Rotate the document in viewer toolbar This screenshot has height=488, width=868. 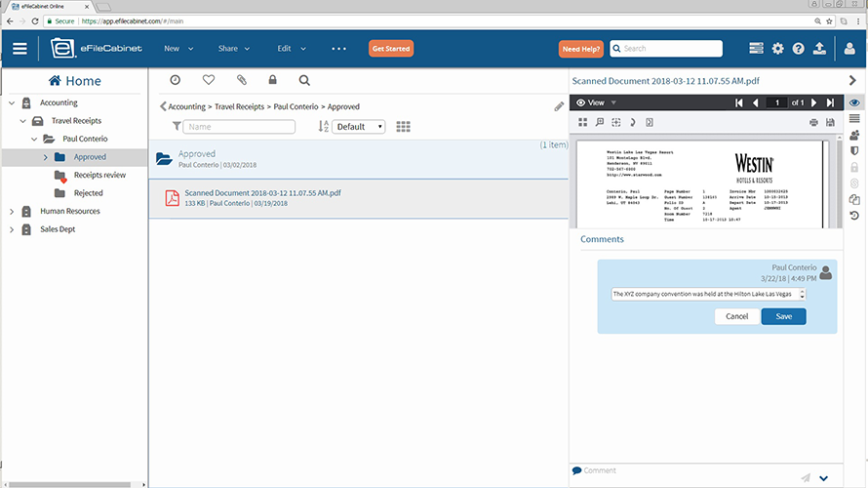point(632,122)
